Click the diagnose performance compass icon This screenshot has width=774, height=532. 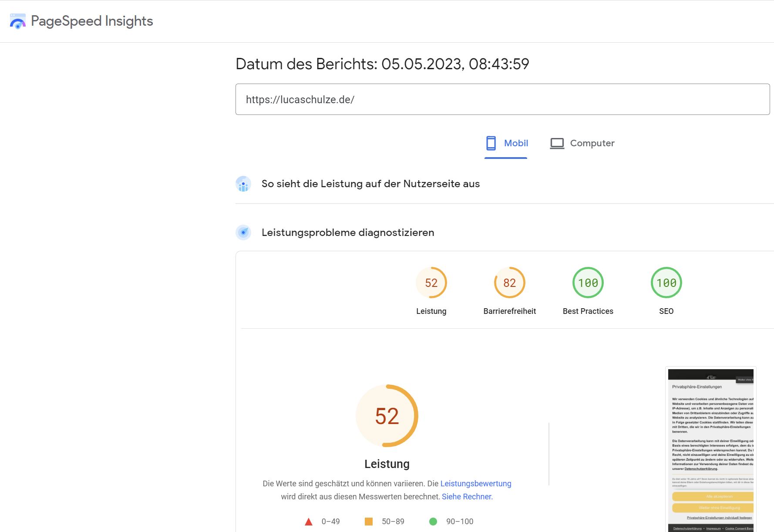243,232
